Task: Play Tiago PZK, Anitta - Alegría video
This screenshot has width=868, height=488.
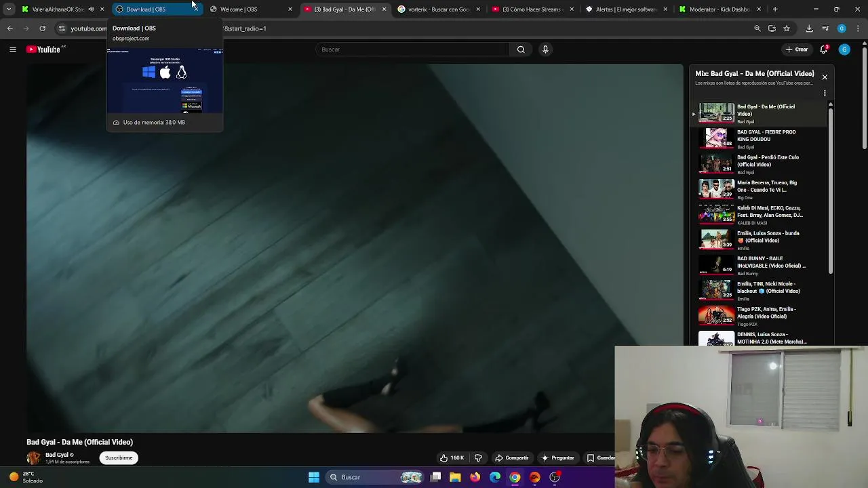Action: [759, 316]
